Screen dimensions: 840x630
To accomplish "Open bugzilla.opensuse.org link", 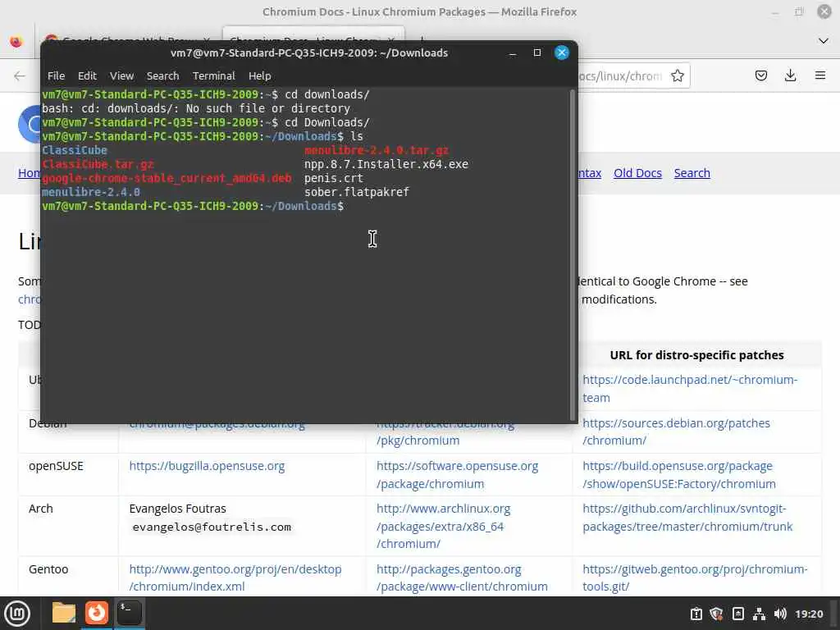I will point(207,466).
